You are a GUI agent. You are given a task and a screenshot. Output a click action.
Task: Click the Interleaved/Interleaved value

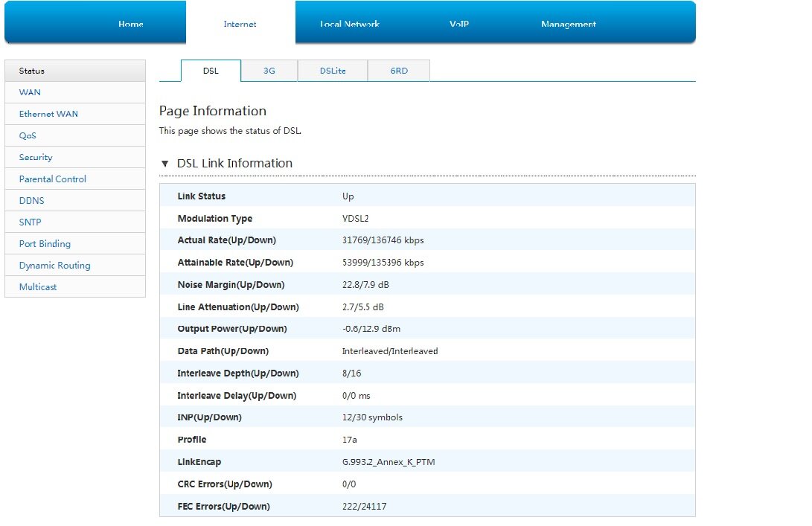pos(390,351)
